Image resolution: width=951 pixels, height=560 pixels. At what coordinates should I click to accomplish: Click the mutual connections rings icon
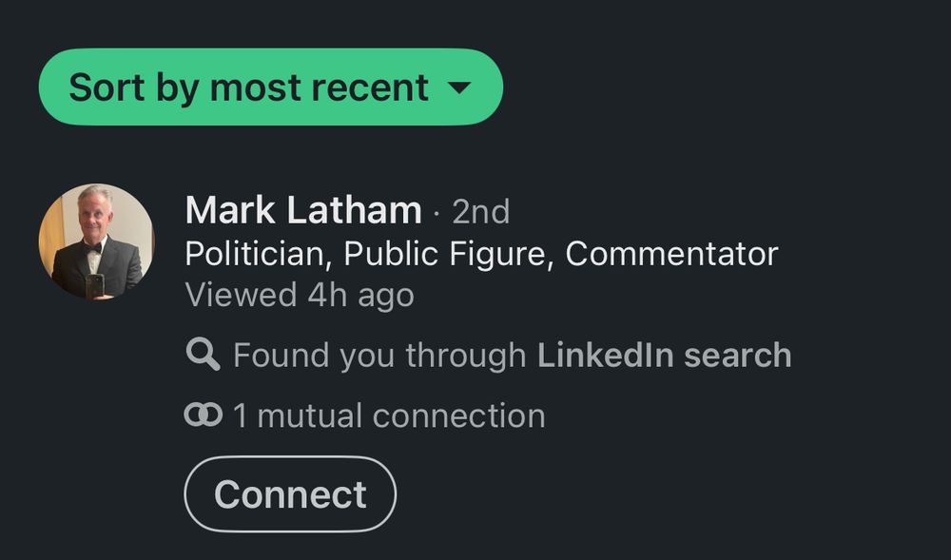pos(204,415)
